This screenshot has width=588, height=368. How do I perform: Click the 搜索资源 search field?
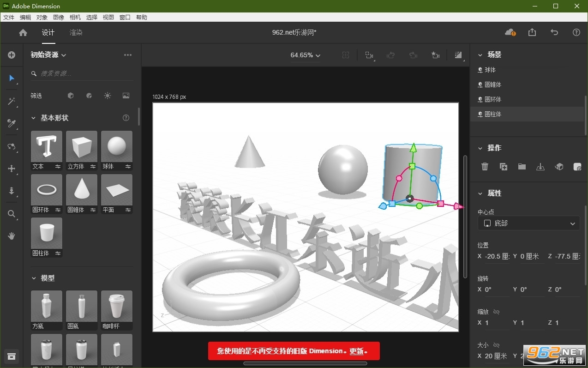[x=82, y=73]
